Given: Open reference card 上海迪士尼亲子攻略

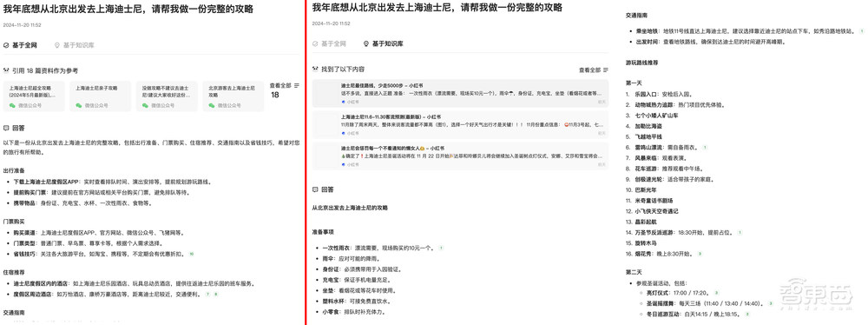Looking at the screenshot, I should [x=101, y=96].
